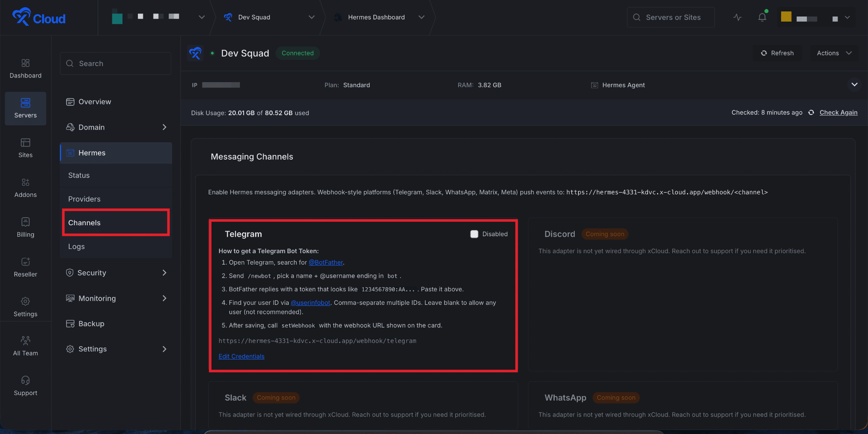Click the xCloud logo in the top left
This screenshot has width=868, height=434.
pos(39,17)
